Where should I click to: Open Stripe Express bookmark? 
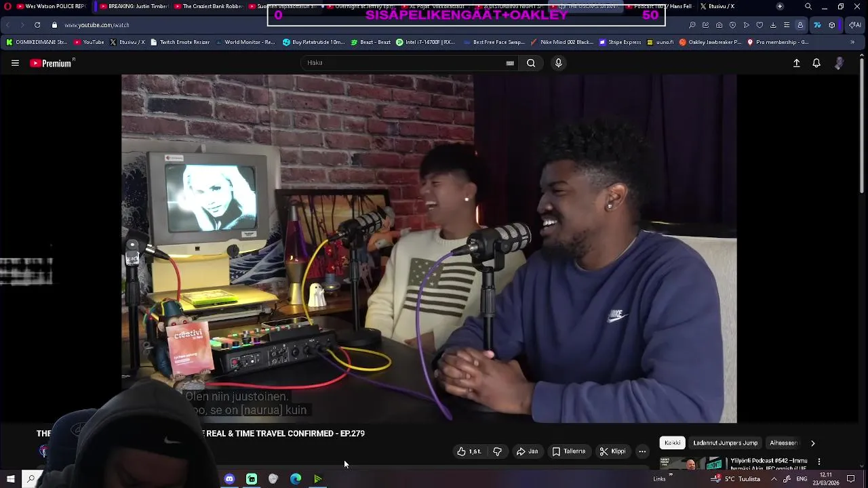click(620, 42)
